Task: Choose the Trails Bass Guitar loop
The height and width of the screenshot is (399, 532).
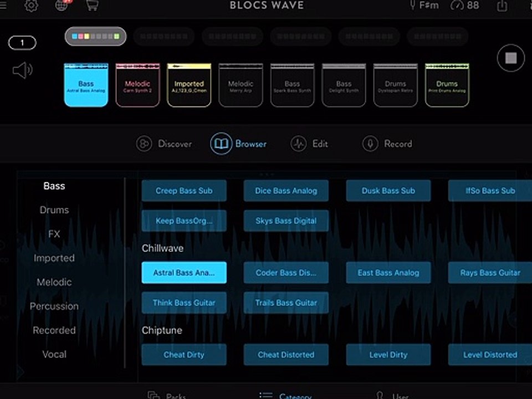Action: [x=286, y=303]
